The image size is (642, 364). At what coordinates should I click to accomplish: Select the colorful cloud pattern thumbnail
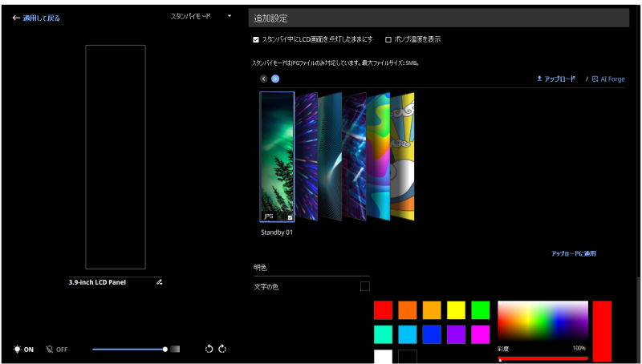[x=407, y=156]
